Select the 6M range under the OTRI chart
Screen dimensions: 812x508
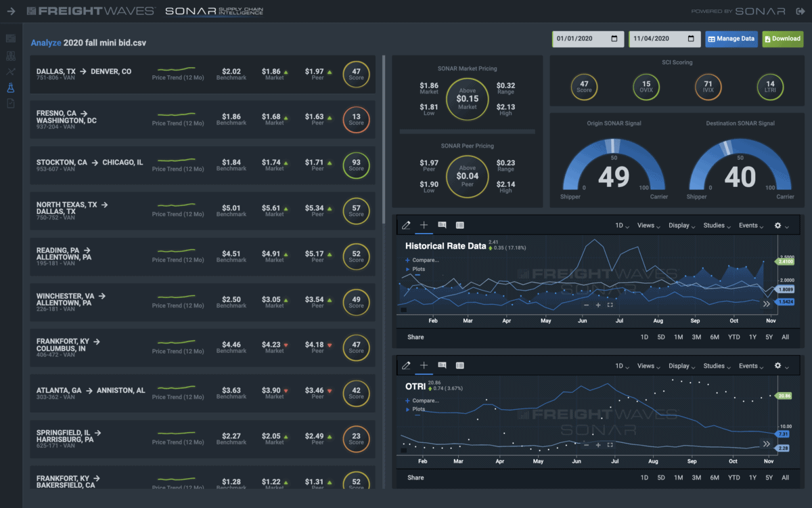(x=715, y=478)
